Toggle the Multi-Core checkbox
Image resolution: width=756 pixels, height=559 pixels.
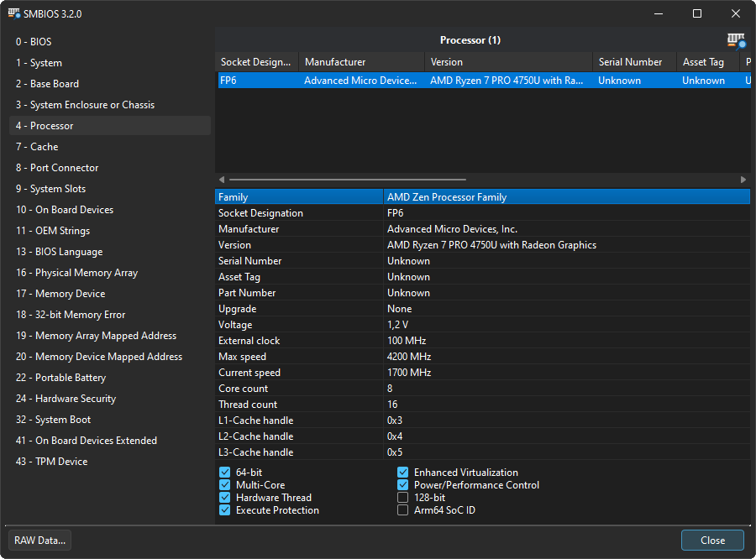(224, 485)
